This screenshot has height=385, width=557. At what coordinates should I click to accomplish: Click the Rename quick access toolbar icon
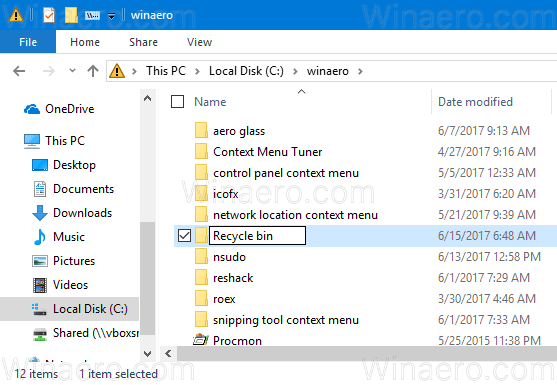click(x=92, y=15)
